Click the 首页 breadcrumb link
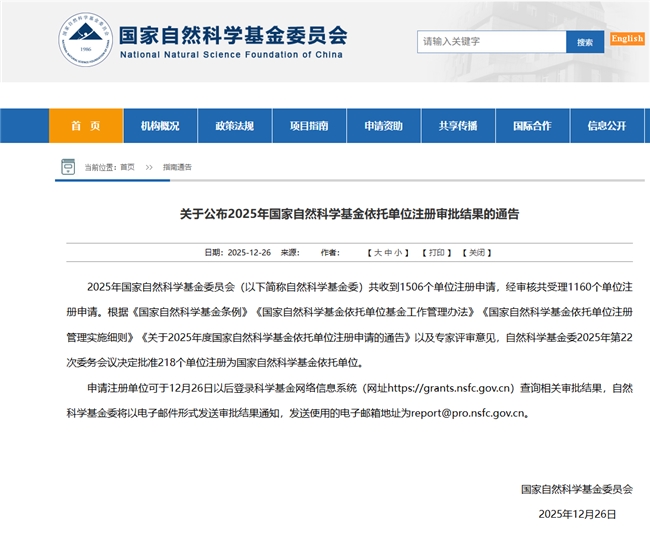The height and width of the screenshot is (555, 650). (127, 168)
